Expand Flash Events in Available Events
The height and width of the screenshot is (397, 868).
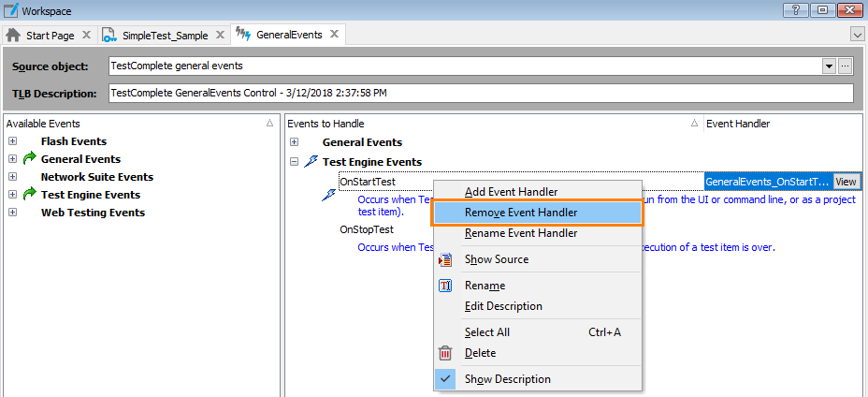[x=12, y=141]
